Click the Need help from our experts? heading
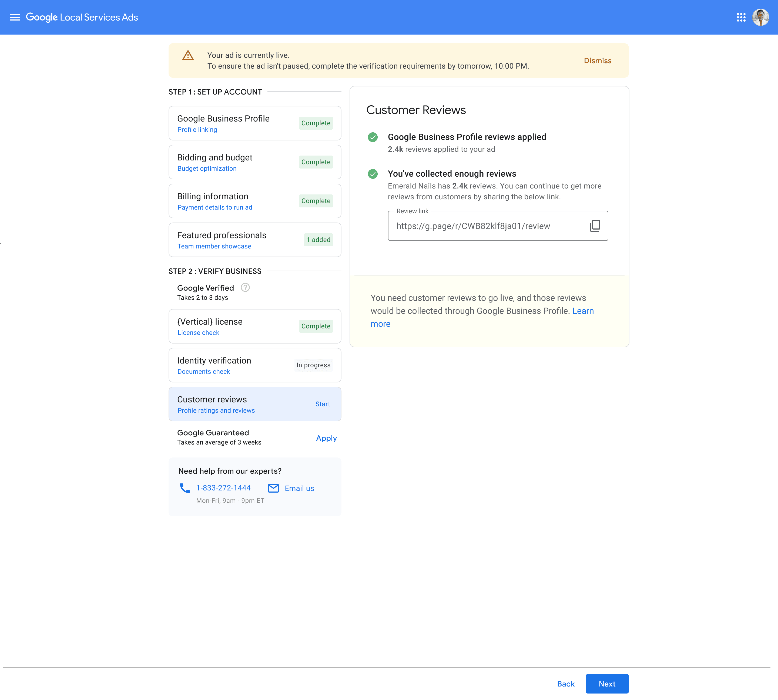Image resolution: width=778 pixels, height=700 pixels. [x=230, y=471]
